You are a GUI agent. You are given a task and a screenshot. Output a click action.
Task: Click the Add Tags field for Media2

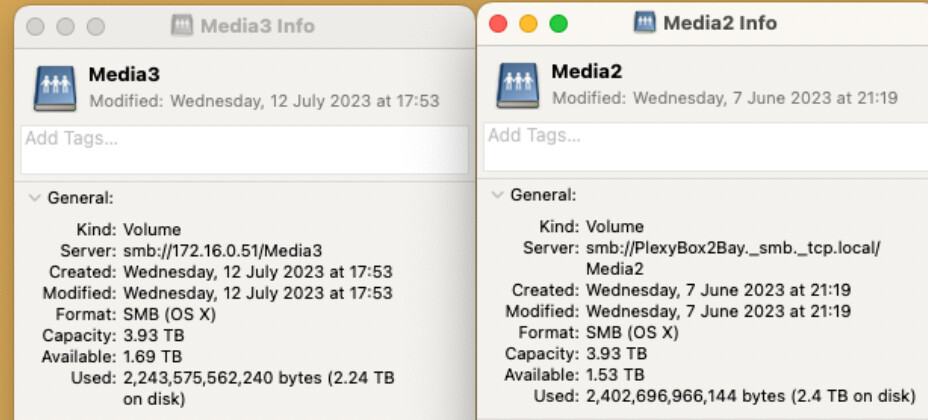[x=705, y=146]
